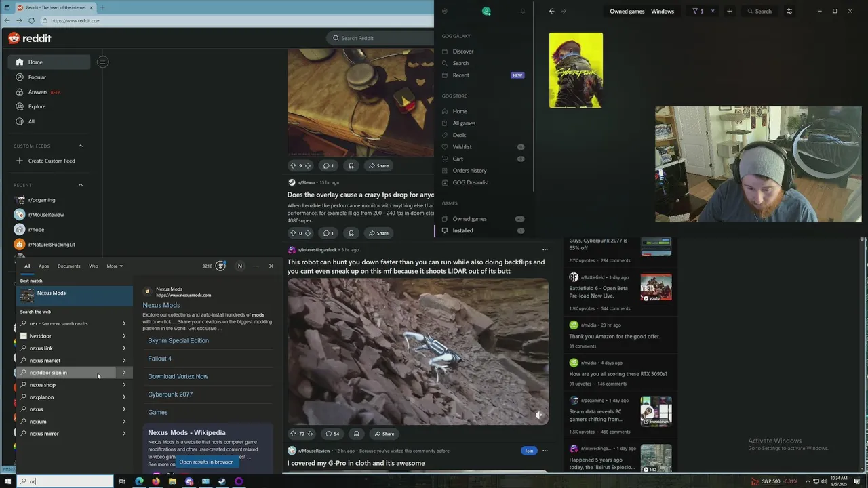Open comments on robot post (54)

[332, 434]
